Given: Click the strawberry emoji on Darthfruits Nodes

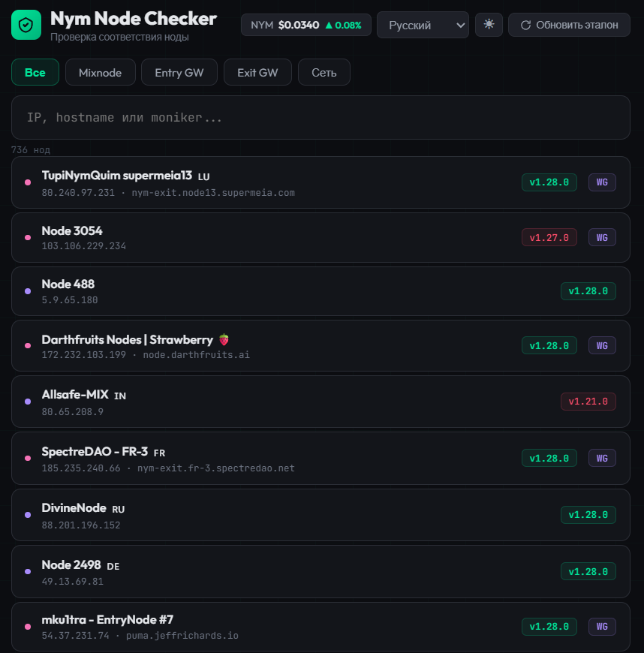Looking at the screenshot, I should 224,340.
